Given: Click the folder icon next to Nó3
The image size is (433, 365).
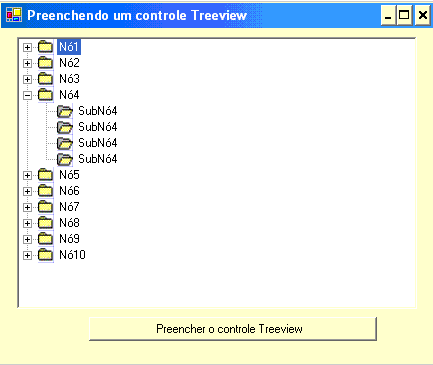Looking at the screenshot, I should click(x=45, y=79).
